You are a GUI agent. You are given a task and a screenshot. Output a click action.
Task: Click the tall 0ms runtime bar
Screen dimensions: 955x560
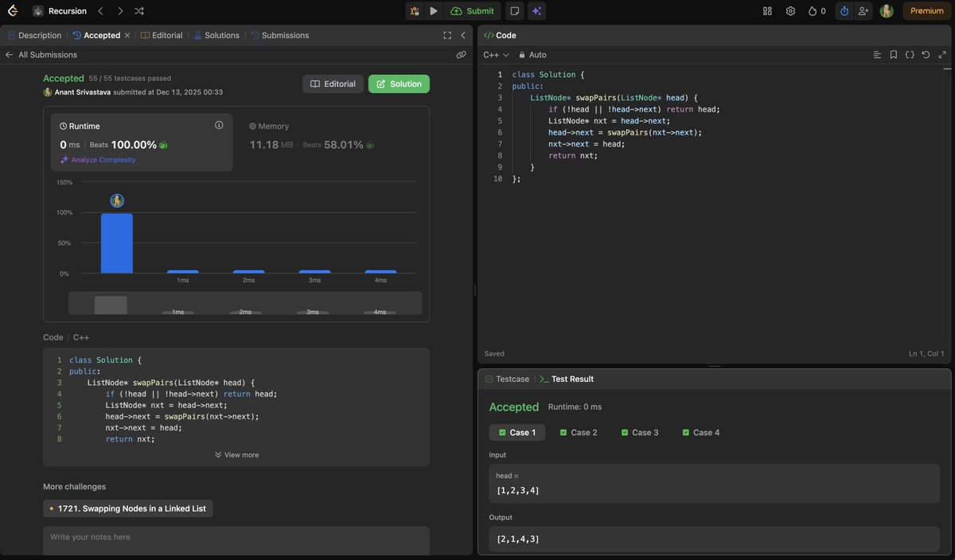[117, 243]
